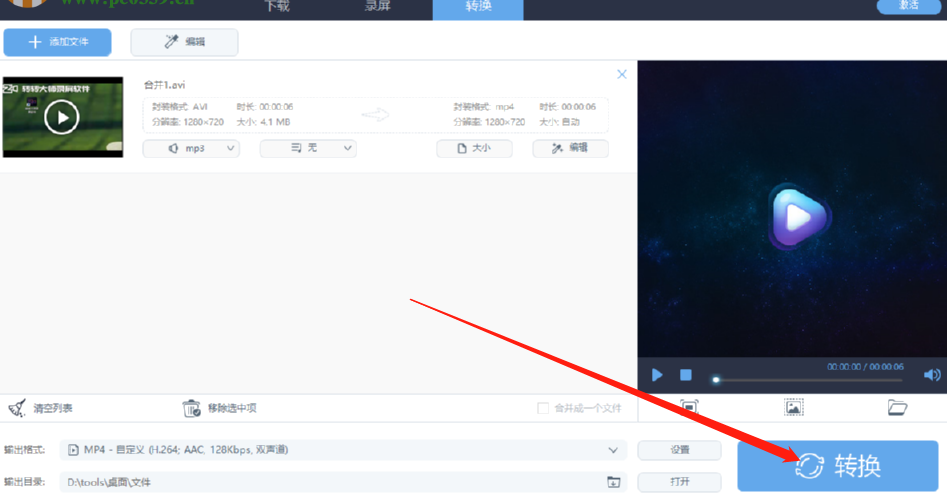948x497 pixels.
Task: Select the 合并1.avi file name
Action: [164, 85]
